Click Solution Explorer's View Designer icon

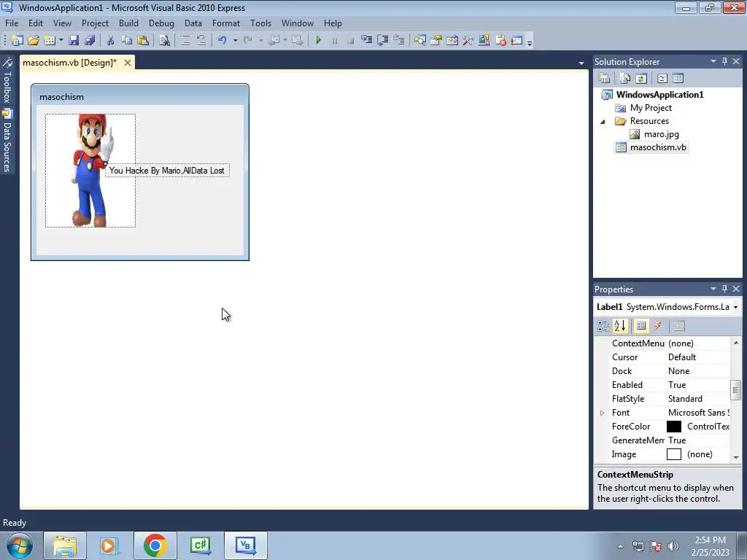678,78
